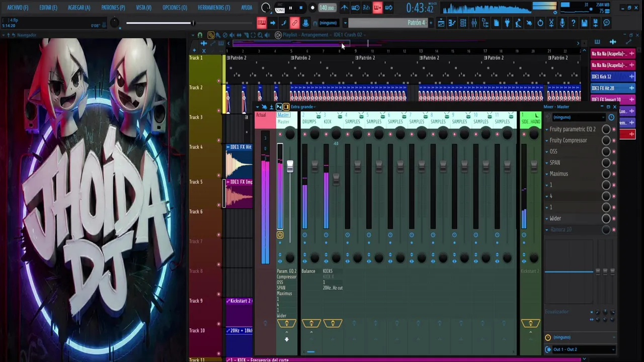This screenshot has height=362, width=644.
Task: Expand the SPAN effect slot arrow
Action: pos(547,162)
